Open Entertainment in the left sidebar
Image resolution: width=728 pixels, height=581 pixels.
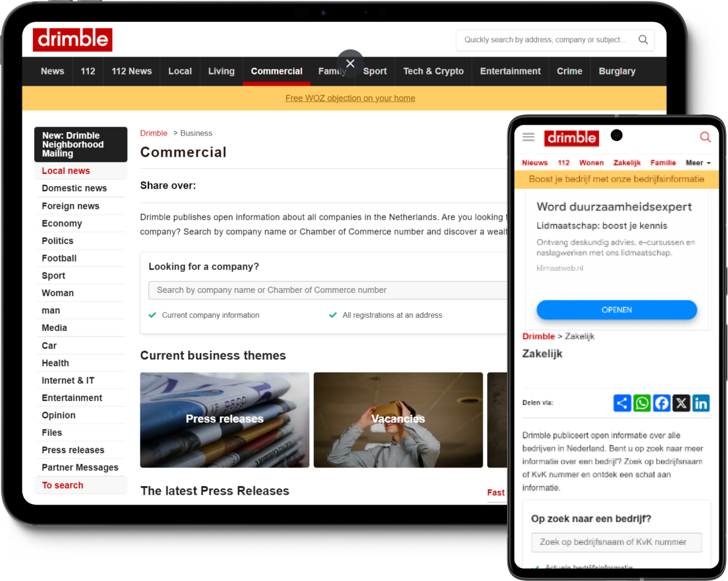pyautogui.click(x=81, y=398)
